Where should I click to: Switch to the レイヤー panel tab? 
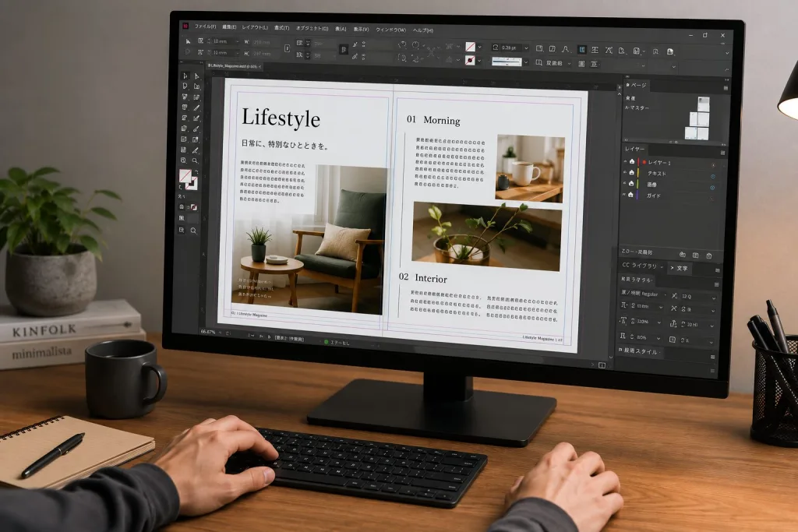pos(634,149)
